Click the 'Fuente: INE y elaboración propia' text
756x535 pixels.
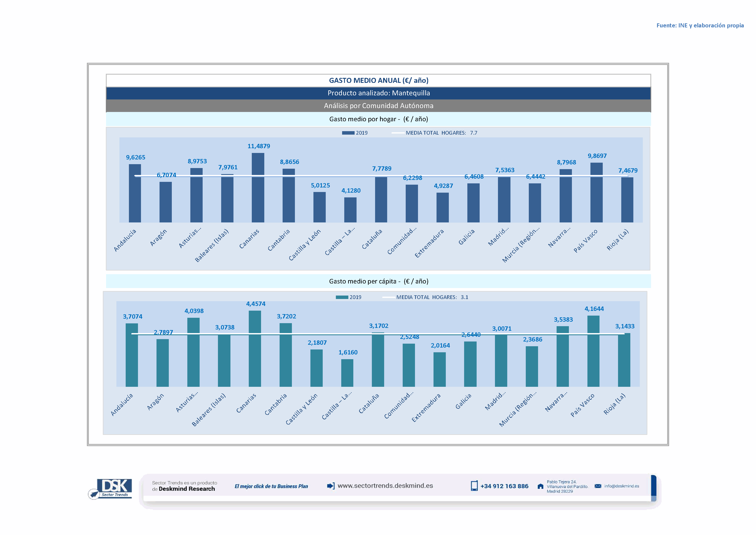[700, 25]
